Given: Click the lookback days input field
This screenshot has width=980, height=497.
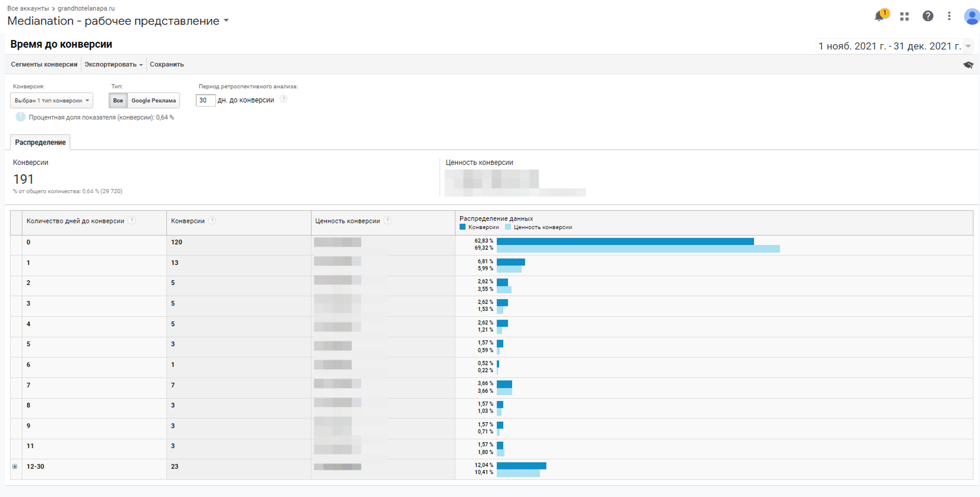Looking at the screenshot, I should [x=205, y=100].
